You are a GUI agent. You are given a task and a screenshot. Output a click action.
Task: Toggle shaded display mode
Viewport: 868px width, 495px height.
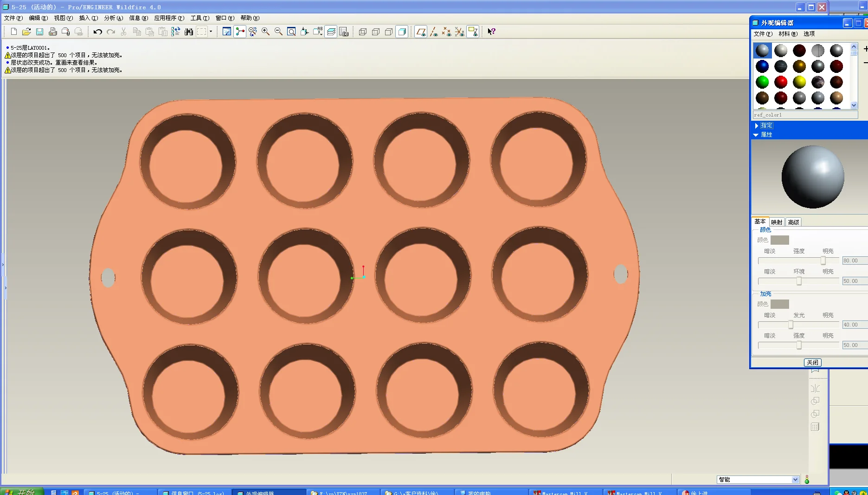(402, 32)
